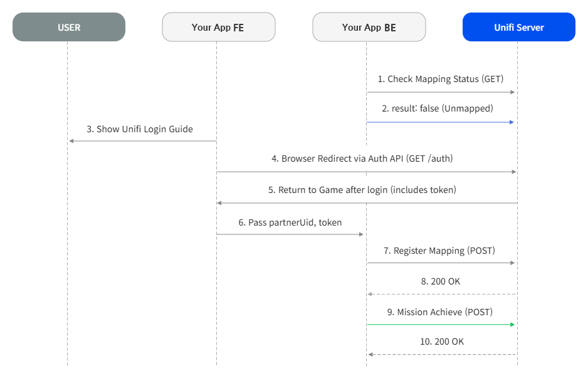
Task: Click the arrowhead of the Register Mapping arrow
Action: coord(512,263)
